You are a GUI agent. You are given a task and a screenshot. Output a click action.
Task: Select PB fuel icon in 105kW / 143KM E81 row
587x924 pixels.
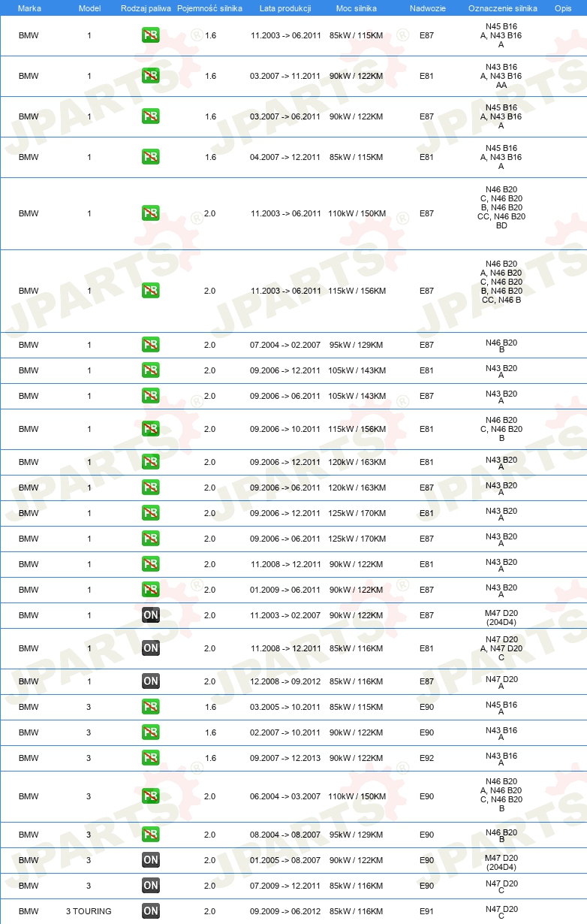tap(151, 370)
